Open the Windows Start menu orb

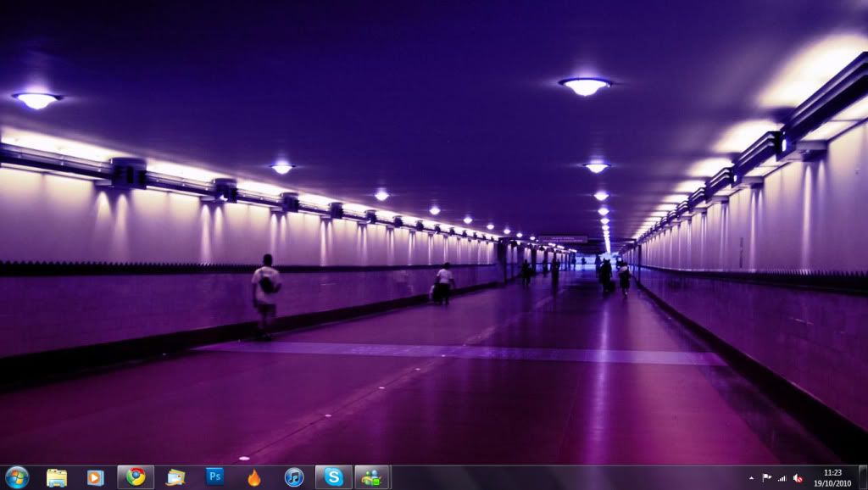[x=17, y=477]
